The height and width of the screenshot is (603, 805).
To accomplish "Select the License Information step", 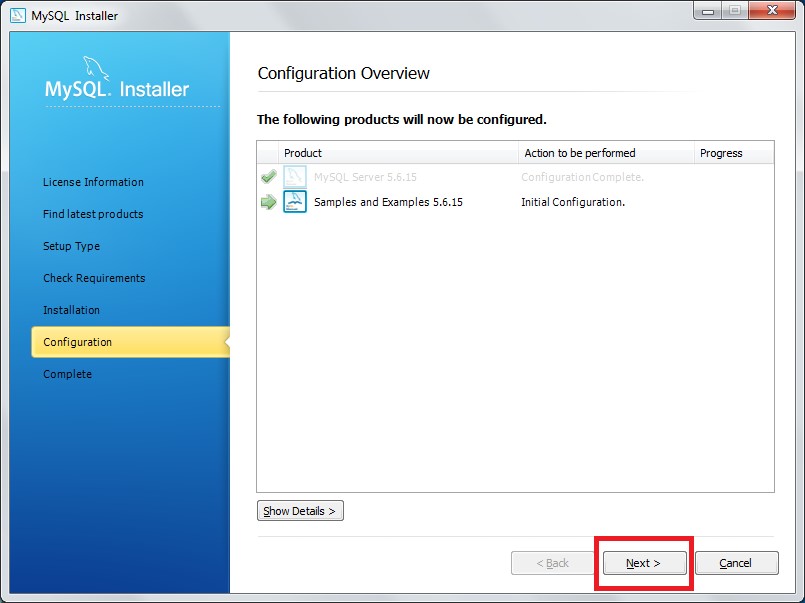I will pyautogui.click(x=93, y=182).
